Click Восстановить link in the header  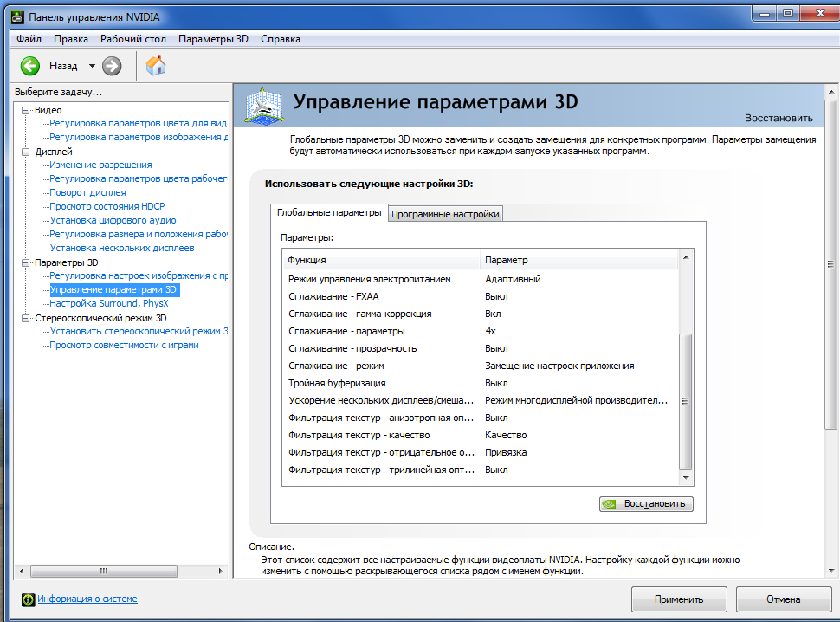[x=779, y=119]
